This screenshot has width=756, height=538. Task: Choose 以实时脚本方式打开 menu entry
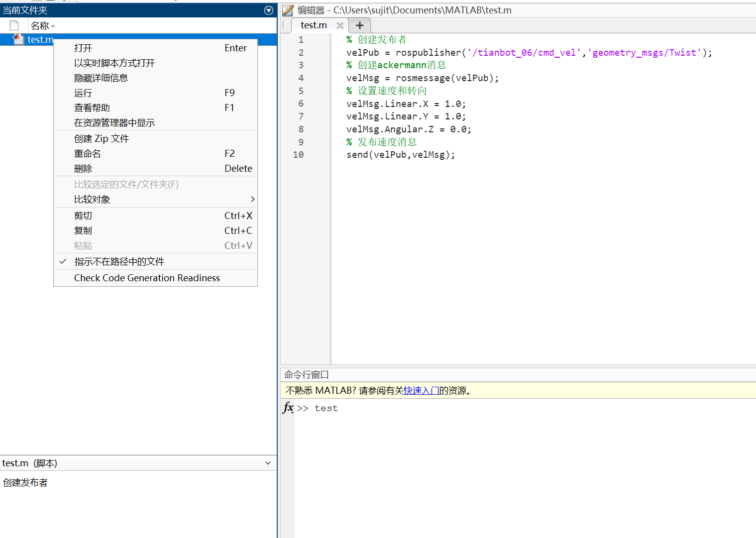tap(155, 63)
